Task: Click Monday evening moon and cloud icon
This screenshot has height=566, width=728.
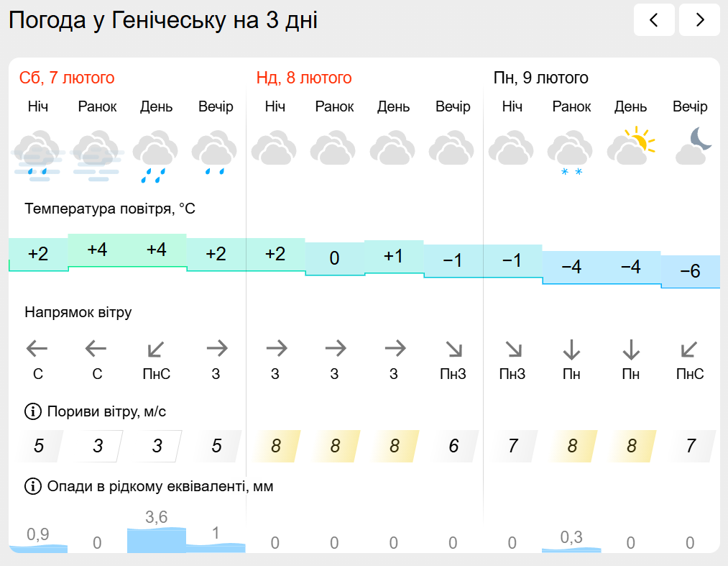Action: pyautogui.click(x=691, y=147)
